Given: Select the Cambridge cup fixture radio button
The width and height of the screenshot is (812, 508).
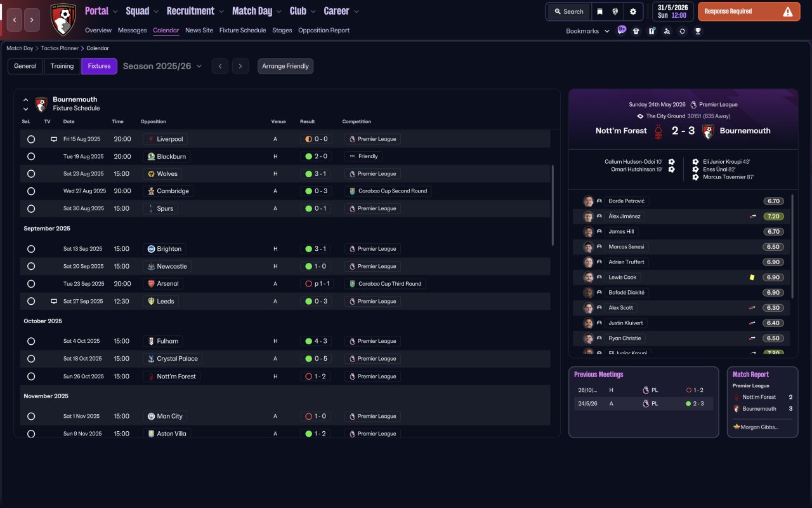Looking at the screenshot, I should pos(31,191).
